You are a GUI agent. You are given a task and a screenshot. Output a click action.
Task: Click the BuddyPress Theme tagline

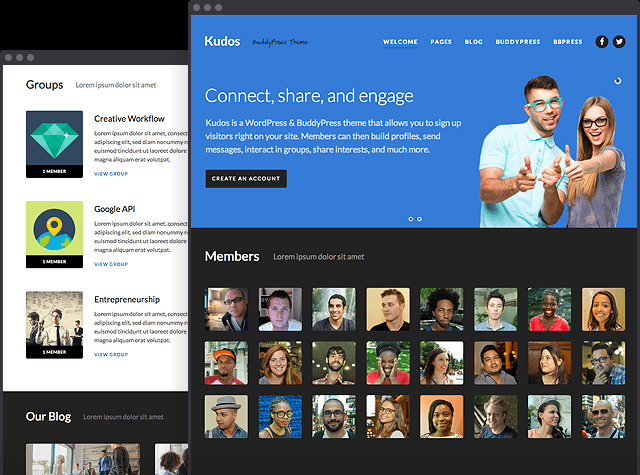pyautogui.click(x=280, y=42)
